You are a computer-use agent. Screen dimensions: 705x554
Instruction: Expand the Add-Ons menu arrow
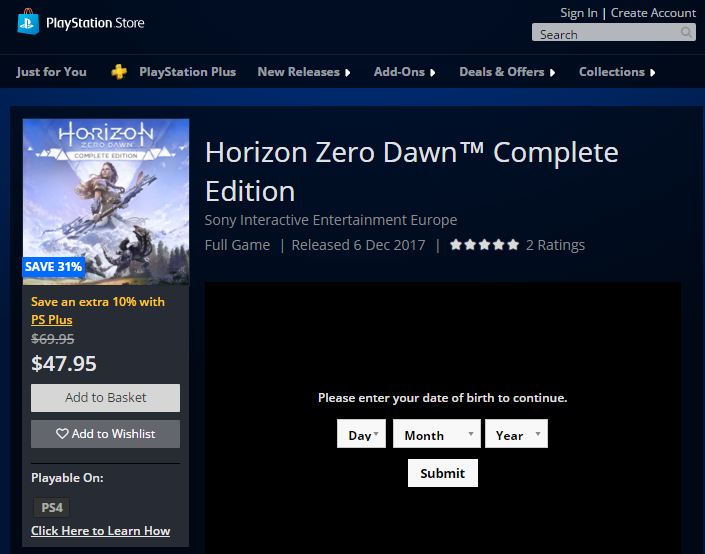[x=433, y=73]
